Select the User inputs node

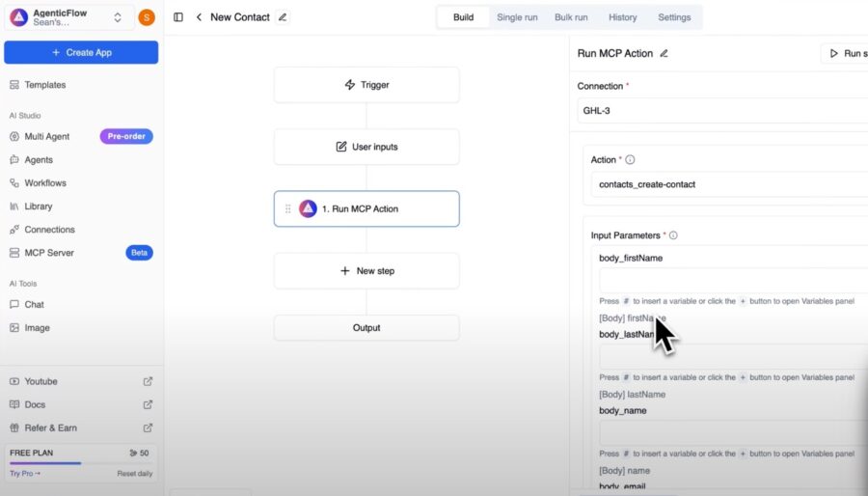(x=366, y=147)
